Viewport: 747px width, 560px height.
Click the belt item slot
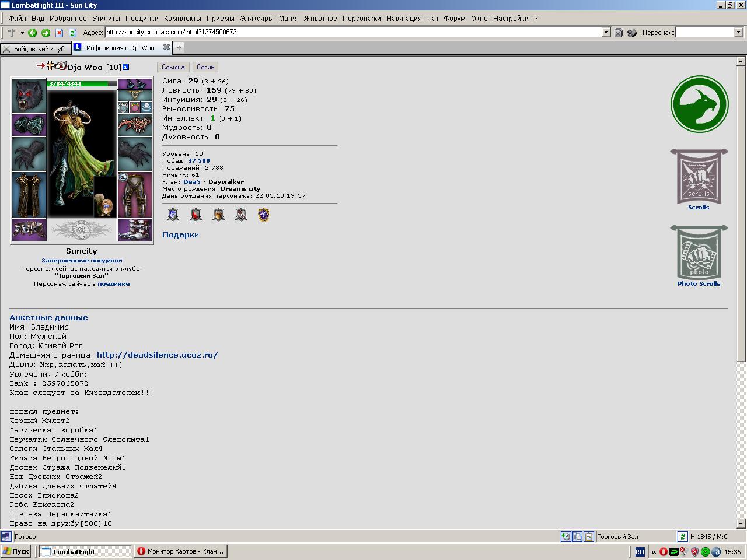pos(29,230)
